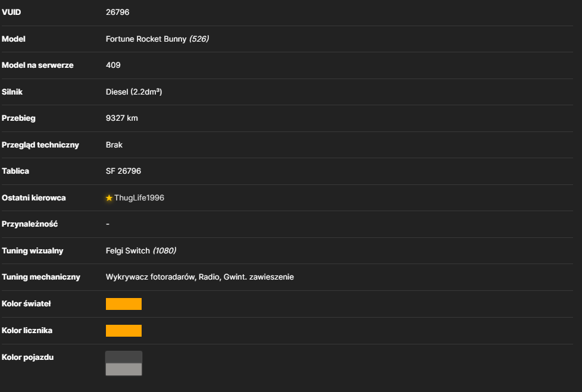Click the Przynależność dash value
582x392 pixels.
pos(108,224)
